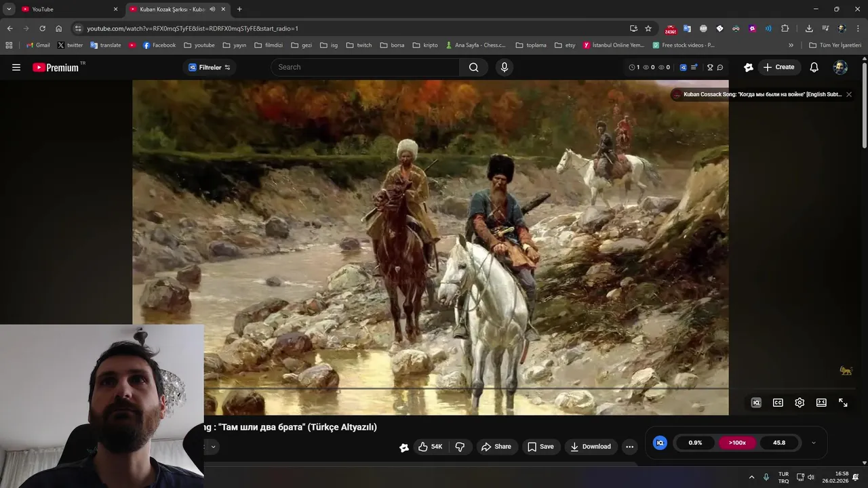
Task: Open the twitter bookmark
Action: (x=71, y=45)
